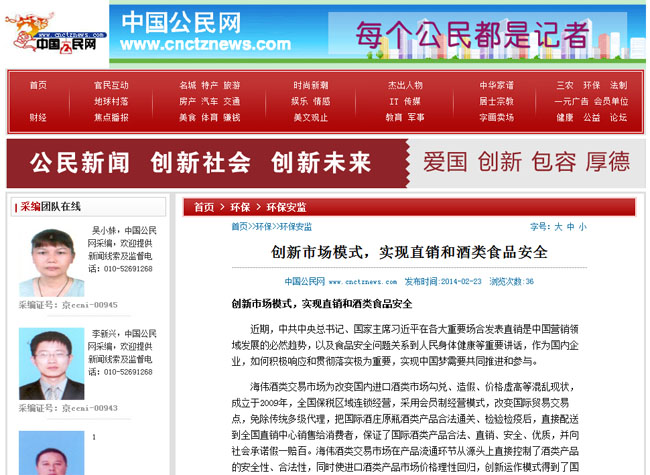Open 财经 in the navigation menu
Viewport: 650px width, 475px height.
(38, 117)
